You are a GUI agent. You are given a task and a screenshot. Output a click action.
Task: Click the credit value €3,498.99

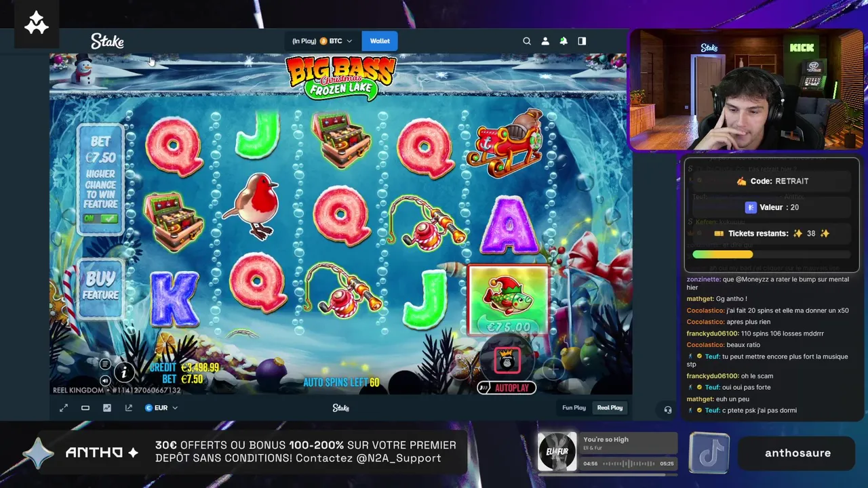pyautogui.click(x=199, y=367)
